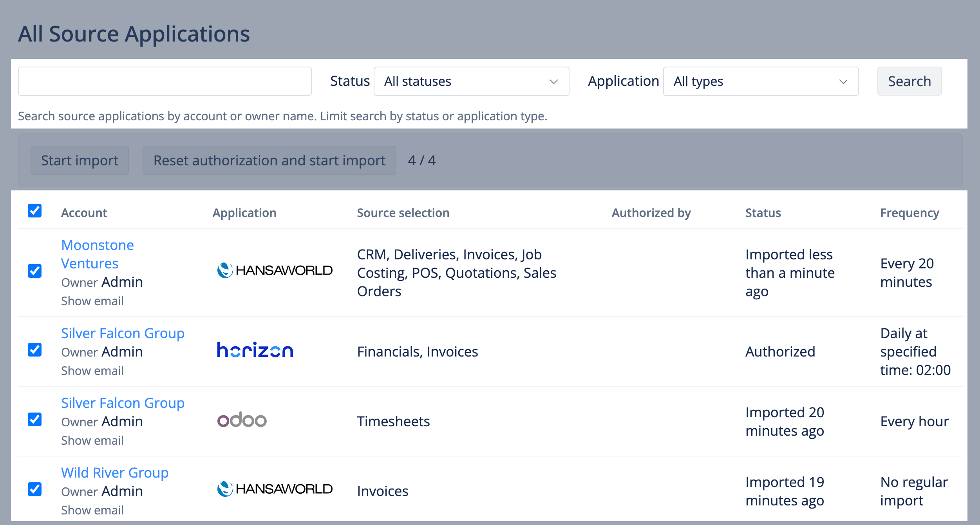Click 'Every 20 minutes' frequency cell

[907, 273]
